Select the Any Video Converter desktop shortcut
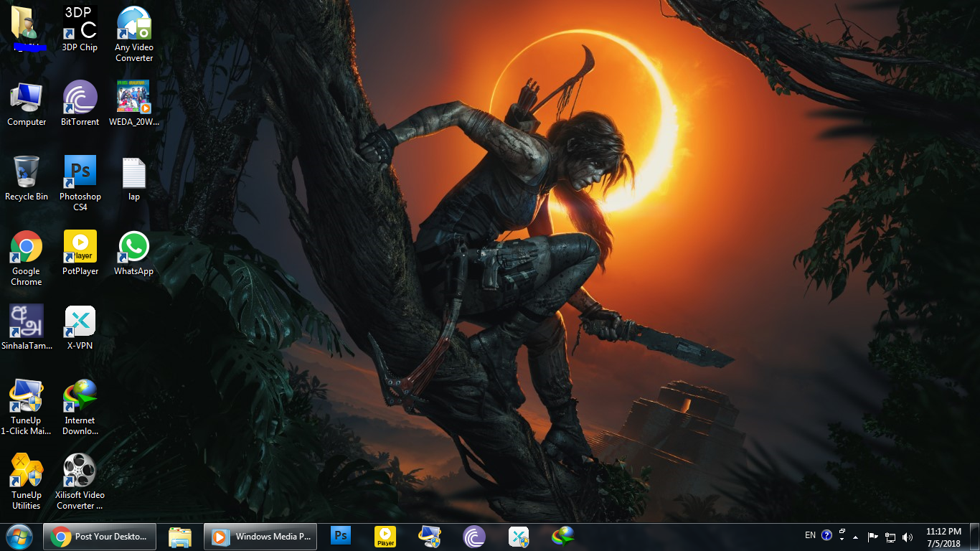This screenshot has height=551, width=980. click(x=134, y=34)
